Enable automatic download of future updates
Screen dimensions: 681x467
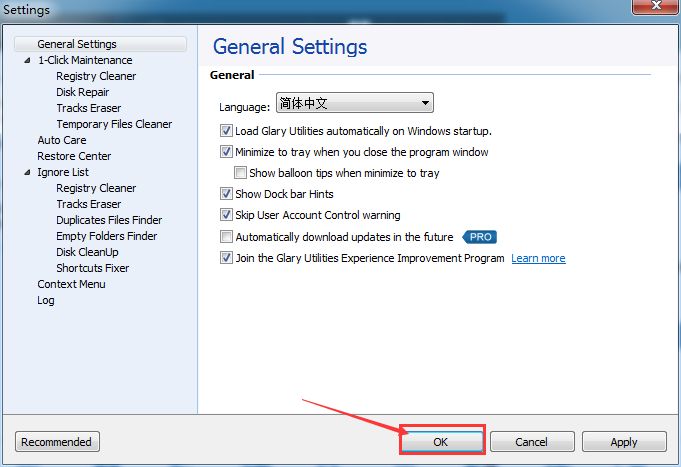click(226, 237)
